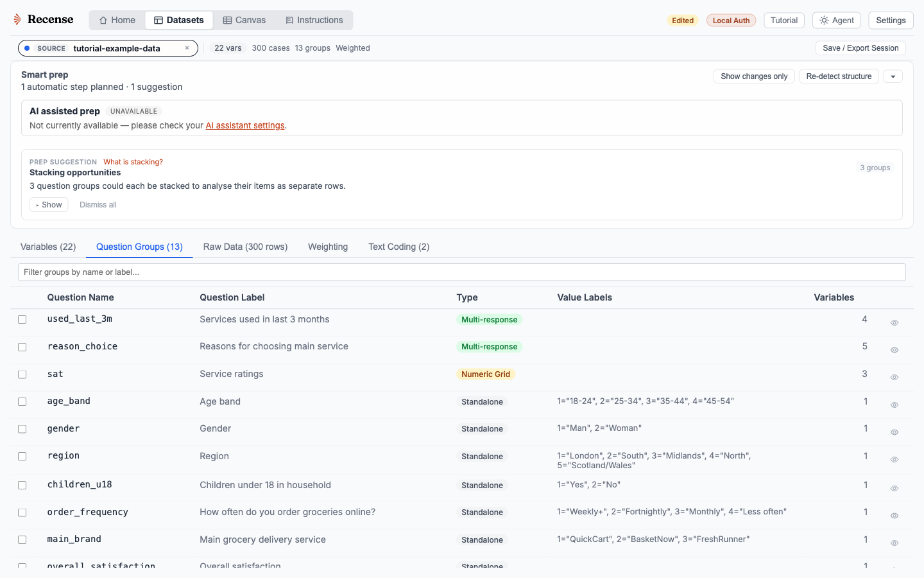This screenshot has width=924, height=578.
Task: Open the dropdown next to Re-detect structure
Action: (x=893, y=76)
